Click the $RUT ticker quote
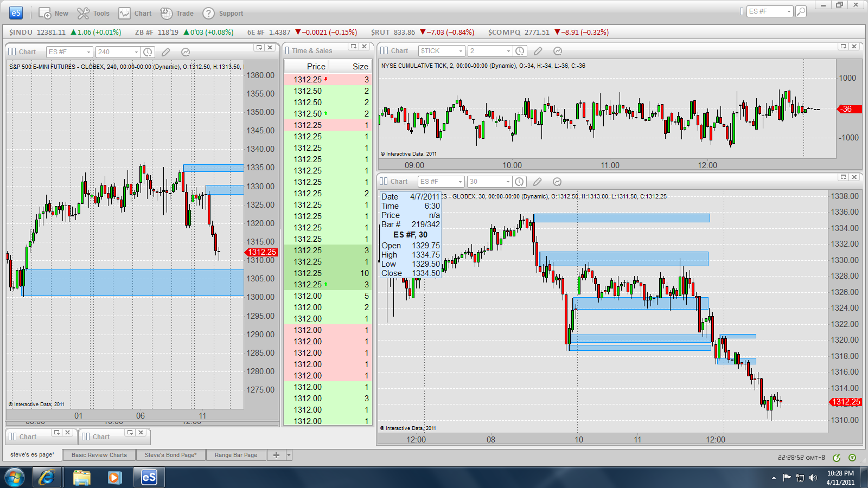Image resolution: width=868 pixels, height=488 pixels. (423, 32)
